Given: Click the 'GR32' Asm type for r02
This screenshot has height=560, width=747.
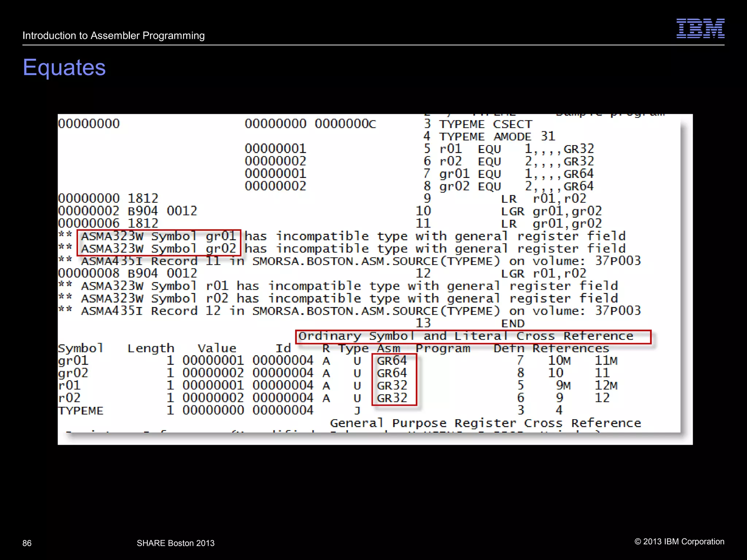Looking at the screenshot, I should (392, 398).
